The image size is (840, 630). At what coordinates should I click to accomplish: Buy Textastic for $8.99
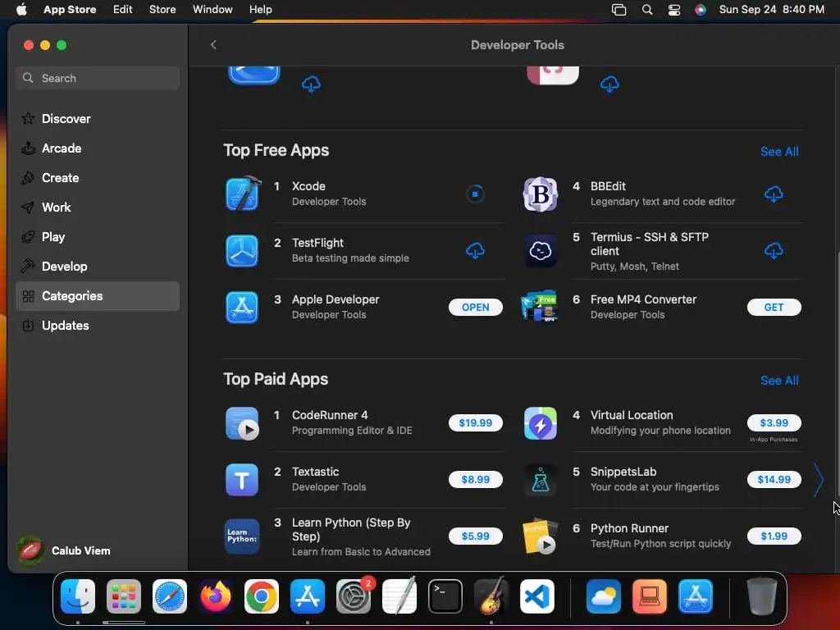coord(475,479)
